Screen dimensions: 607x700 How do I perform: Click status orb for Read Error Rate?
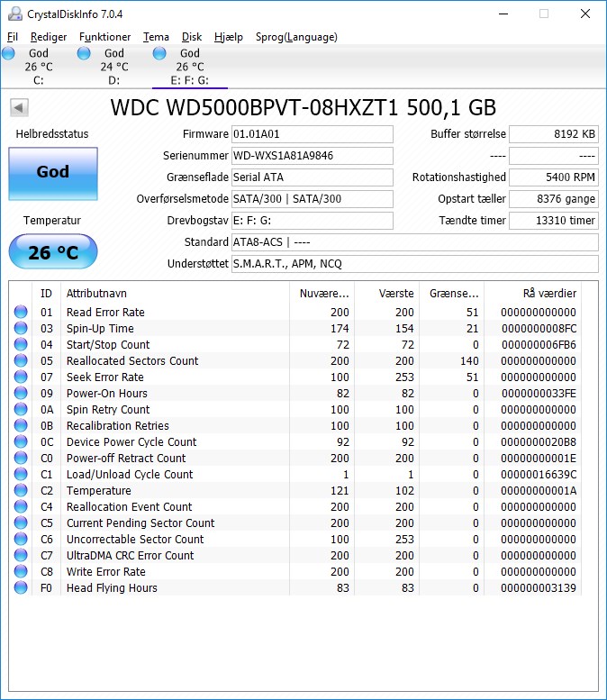(x=21, y=312)
